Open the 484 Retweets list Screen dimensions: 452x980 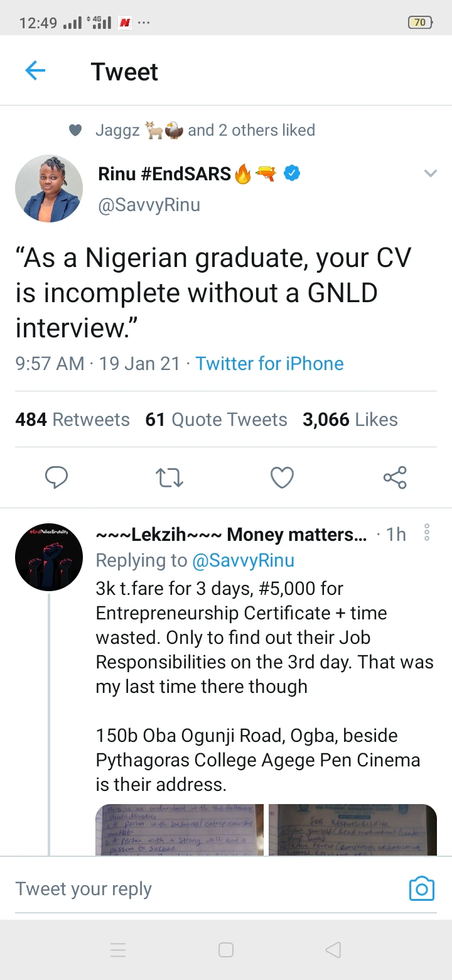(72, 420)
